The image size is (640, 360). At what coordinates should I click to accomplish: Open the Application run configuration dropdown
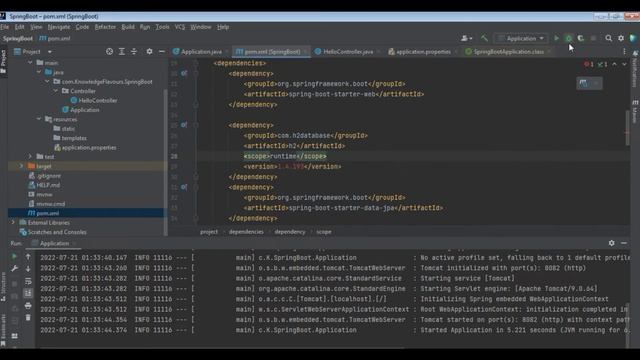click(x=521, y=38)
